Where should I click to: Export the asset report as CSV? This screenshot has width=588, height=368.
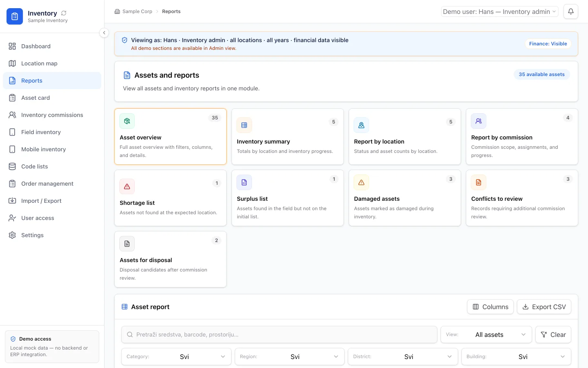[544, 307]
